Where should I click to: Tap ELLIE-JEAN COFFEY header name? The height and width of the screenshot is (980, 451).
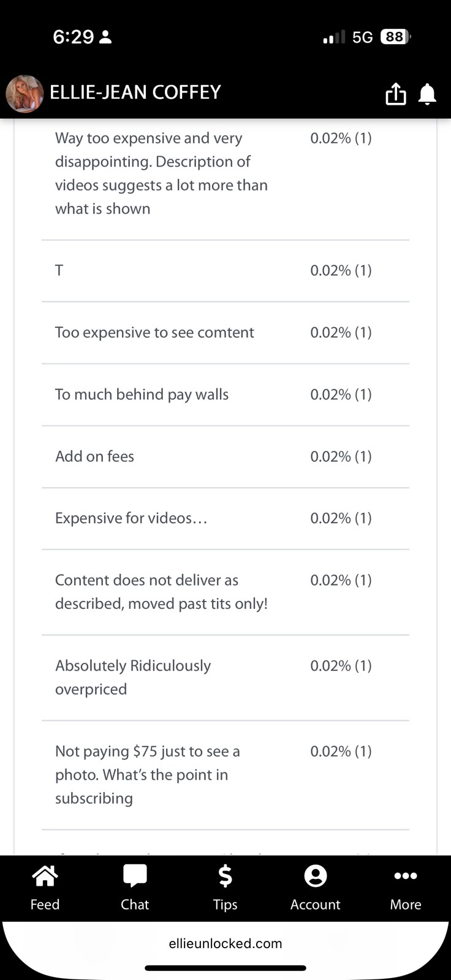click(135, 92)
